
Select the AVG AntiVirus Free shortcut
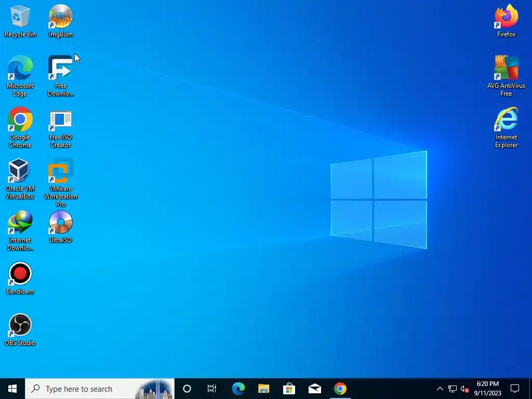tap(506, 76)
